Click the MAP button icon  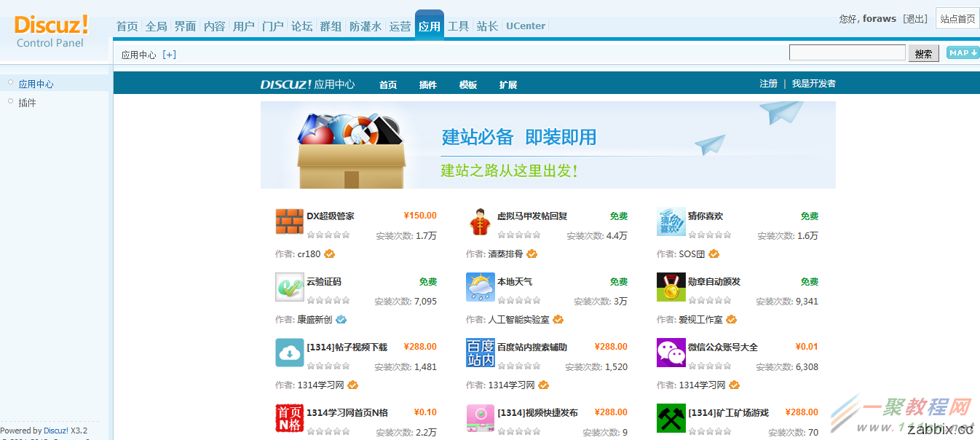point(963,52)
